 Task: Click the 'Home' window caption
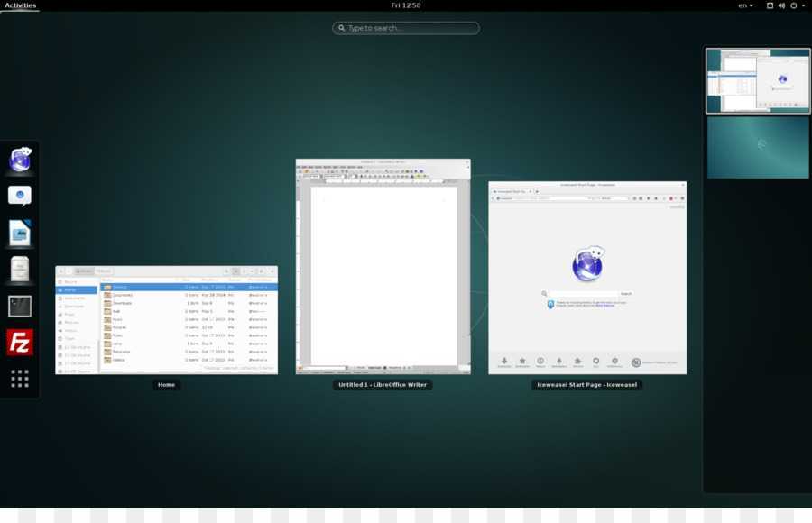tap(166, 385)
